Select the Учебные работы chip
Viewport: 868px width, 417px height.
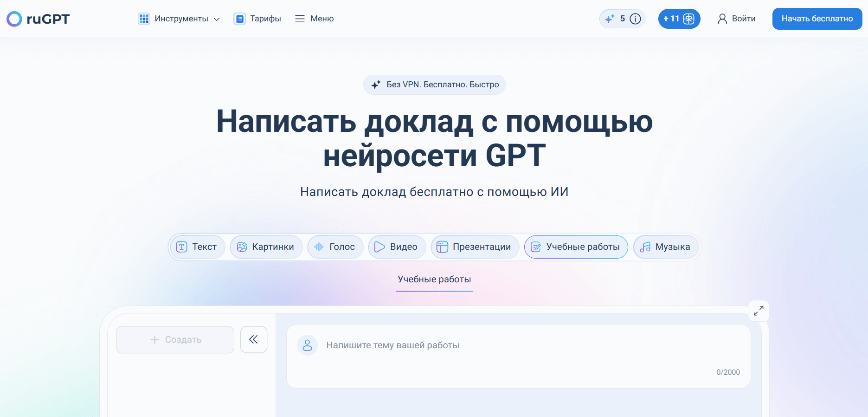point(576,247)
